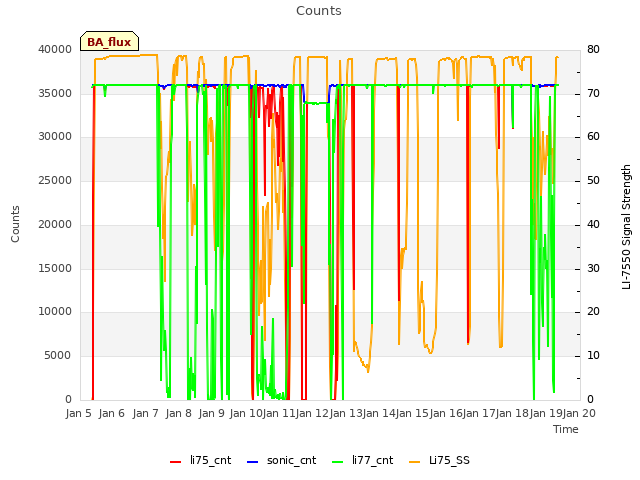Click the Jan 5 x-axis tick
640x480 pixels.
pos(78,413)
